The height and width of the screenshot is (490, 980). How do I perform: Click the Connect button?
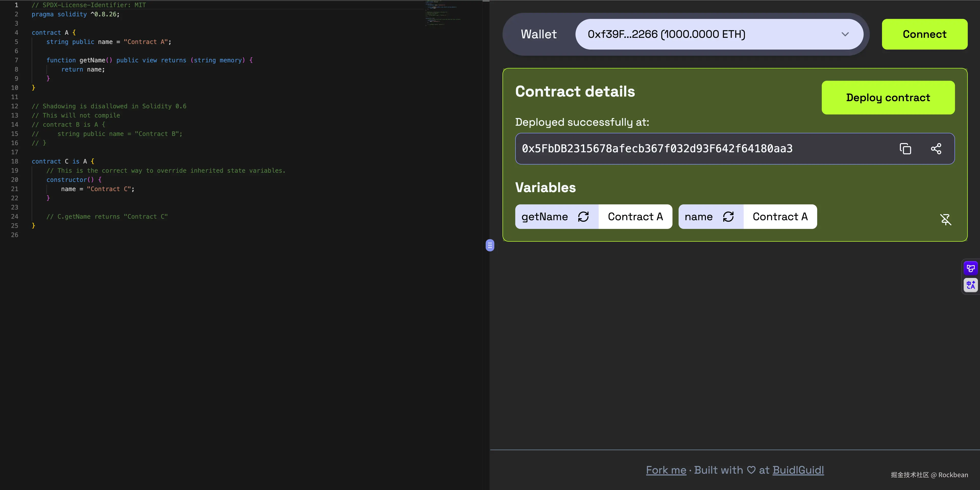924,34
